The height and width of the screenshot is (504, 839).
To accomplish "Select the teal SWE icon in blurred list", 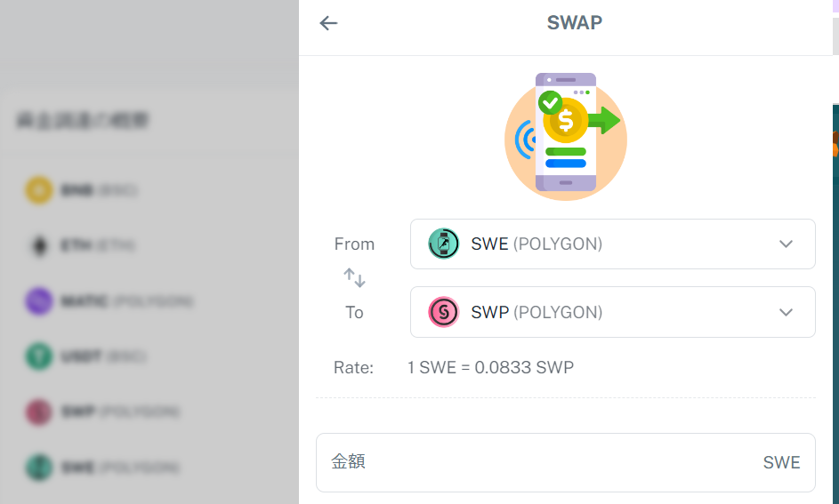I will (x=38, y=468).
